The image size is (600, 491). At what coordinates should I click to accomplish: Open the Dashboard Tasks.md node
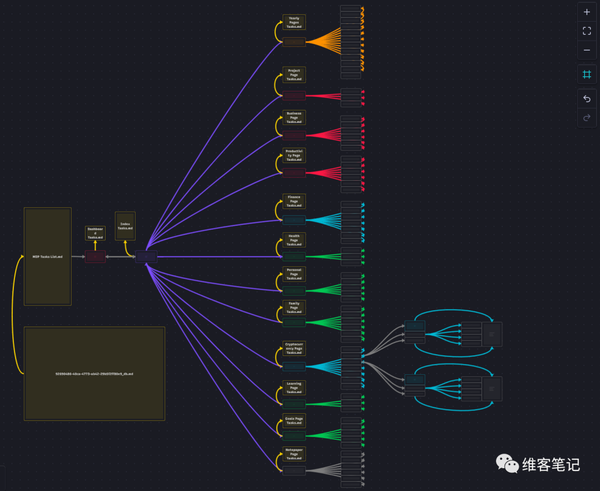[95, 233]
